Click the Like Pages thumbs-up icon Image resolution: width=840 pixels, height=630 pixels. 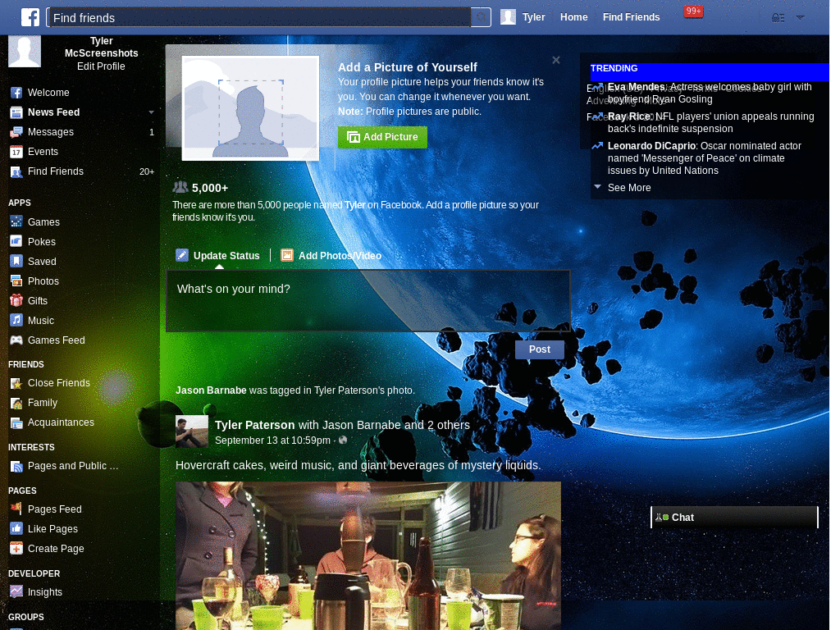pyautogui.click(x=16, y=529)
